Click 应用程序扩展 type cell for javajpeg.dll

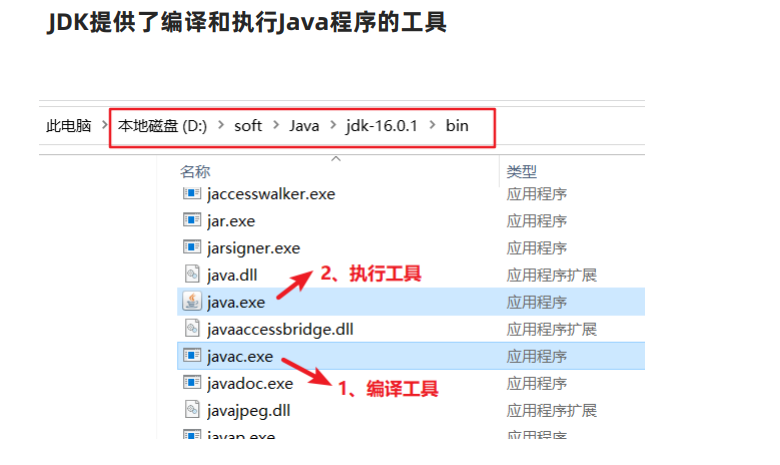pyautogui.click(x=551, y=411)
